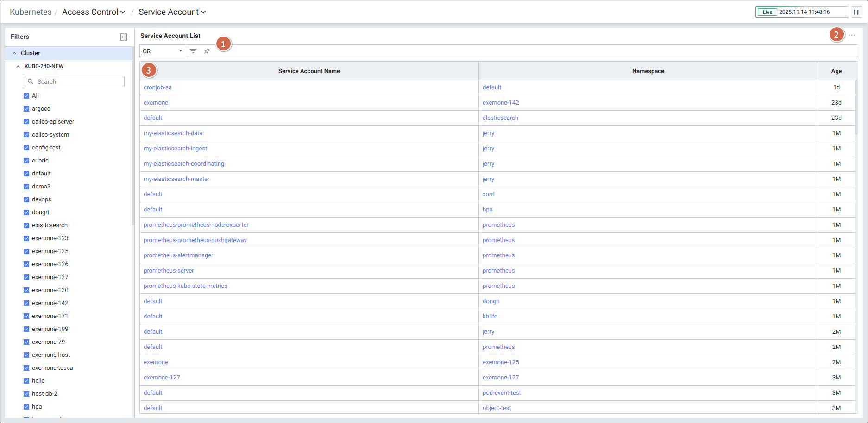Sort by the Age column header
Viewport: 868px width, 423px height.
(836, 71)
